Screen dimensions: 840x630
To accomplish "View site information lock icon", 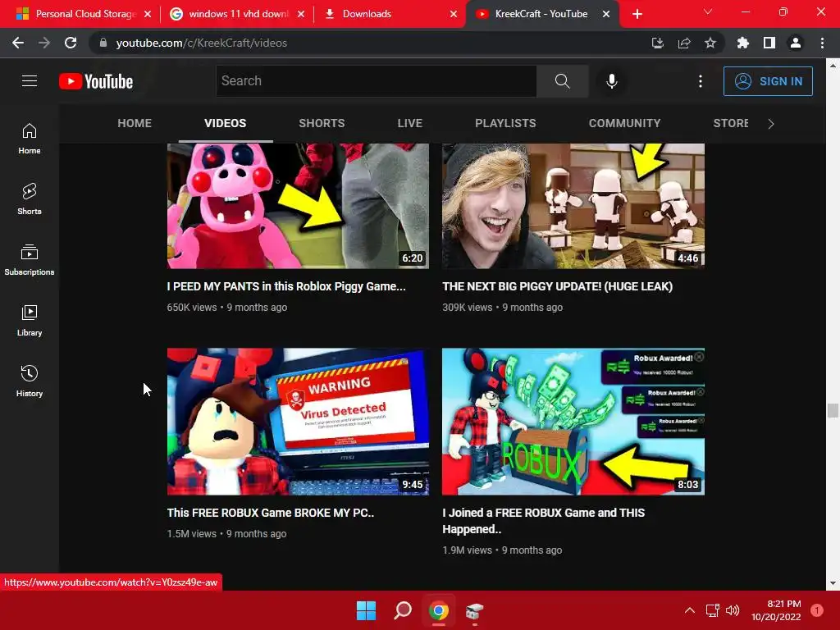I will (103, 43).
